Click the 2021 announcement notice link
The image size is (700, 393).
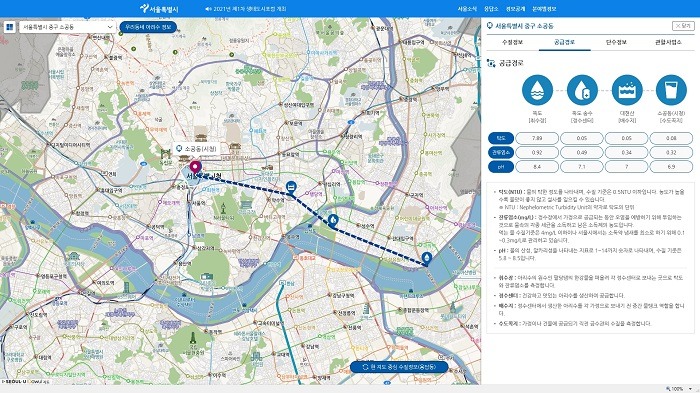click(246, 9)
